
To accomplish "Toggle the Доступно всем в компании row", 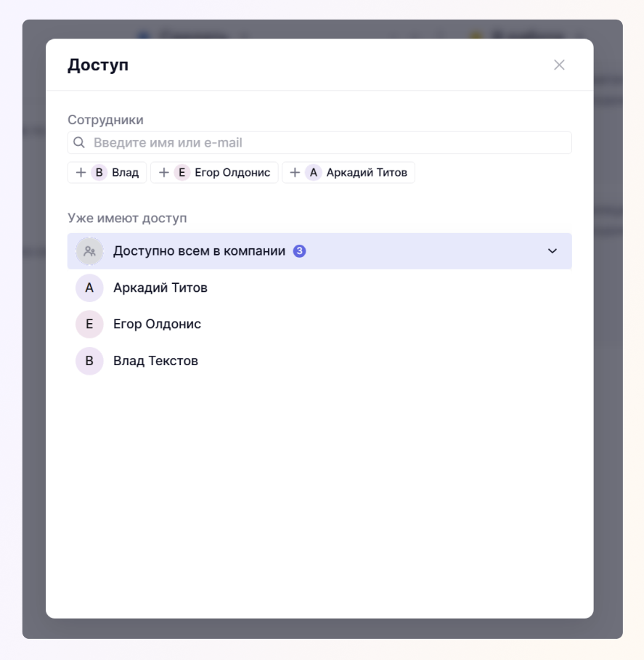I will pos(319,251).
